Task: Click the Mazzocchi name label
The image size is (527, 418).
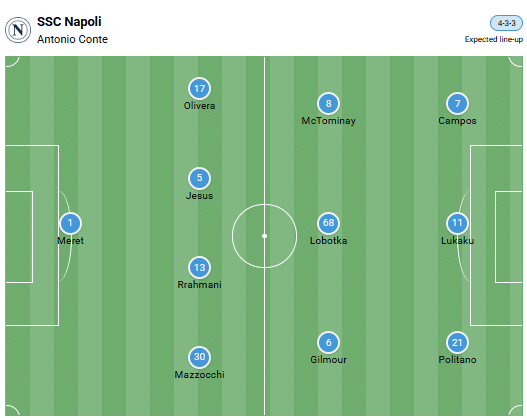Action: [x=199, y=374]
